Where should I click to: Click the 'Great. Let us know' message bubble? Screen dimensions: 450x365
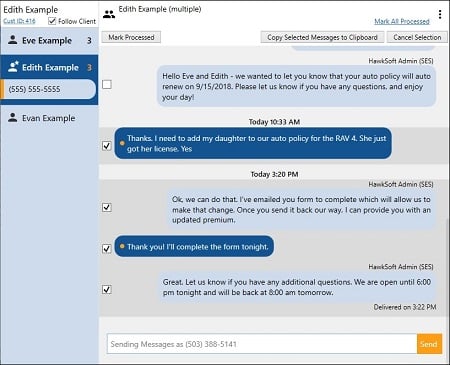[297, 287]
